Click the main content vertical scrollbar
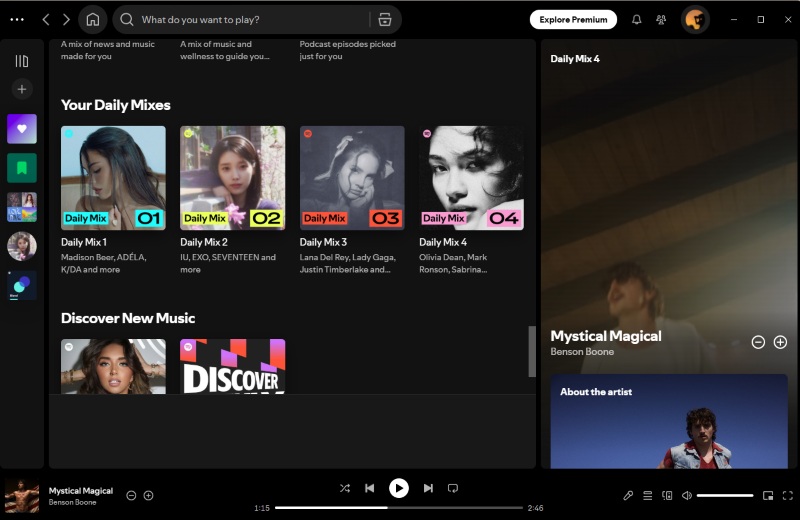Viewport: 800px width, 520px height. 532,351
